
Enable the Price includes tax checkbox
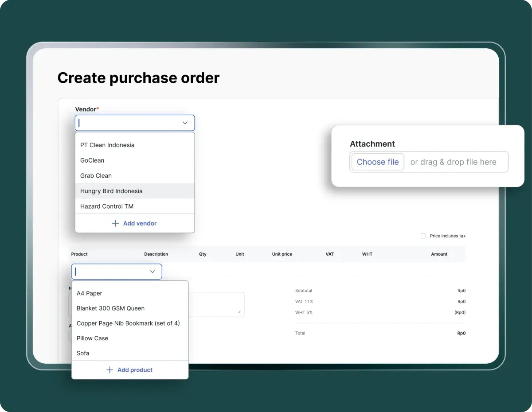pyautogui.click(x=423, y=236)
